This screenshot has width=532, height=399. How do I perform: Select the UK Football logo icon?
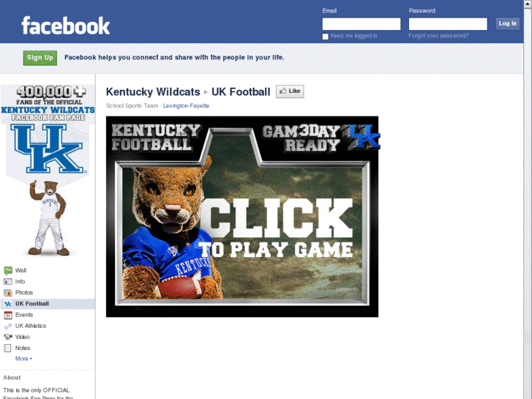(8, 304)
